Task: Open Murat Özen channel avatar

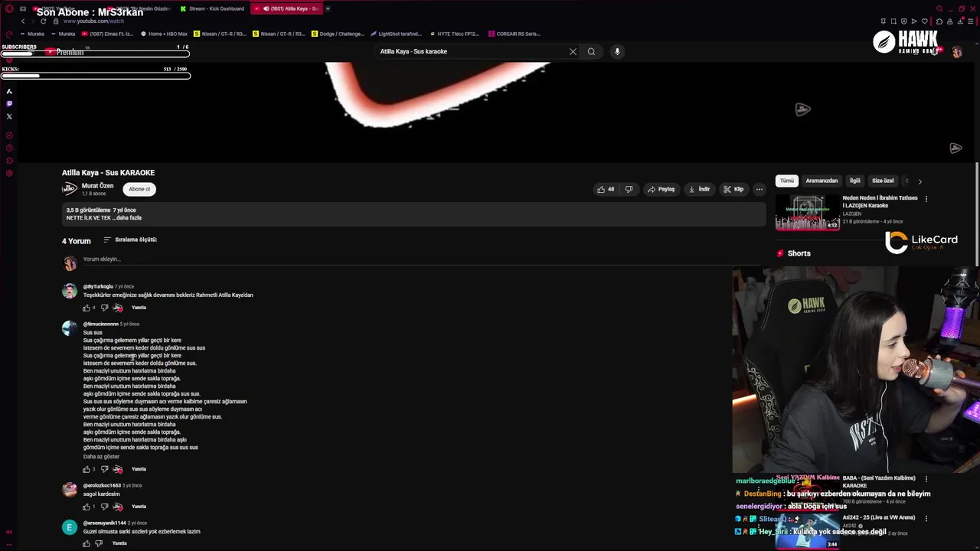Action: click(70, 189)
